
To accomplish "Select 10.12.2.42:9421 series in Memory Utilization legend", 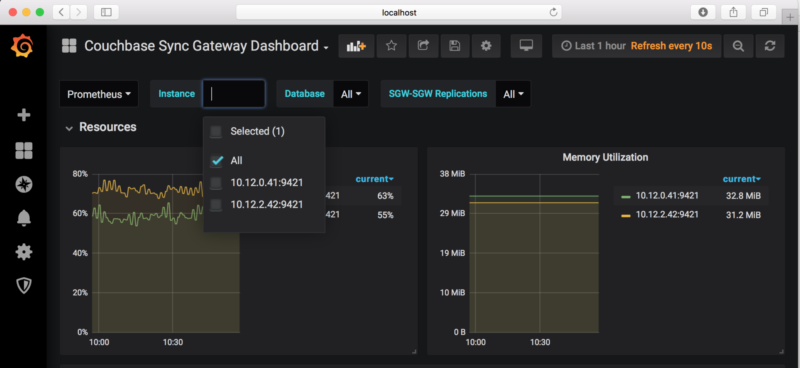I will click(x=667, y=215).
